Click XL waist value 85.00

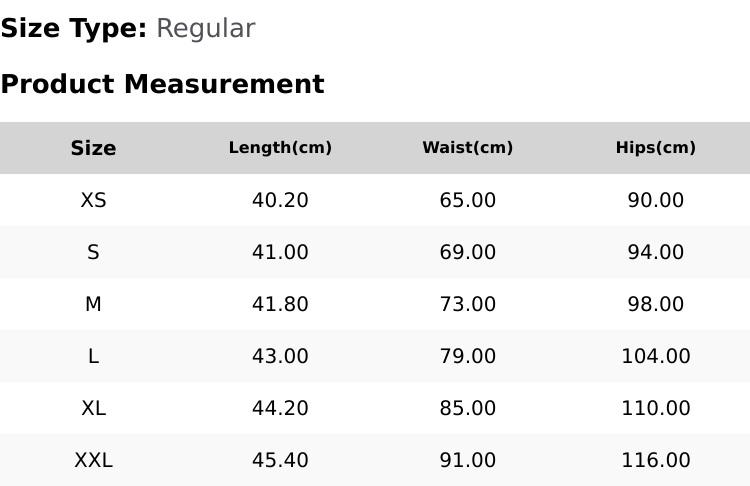coord(467,409)
